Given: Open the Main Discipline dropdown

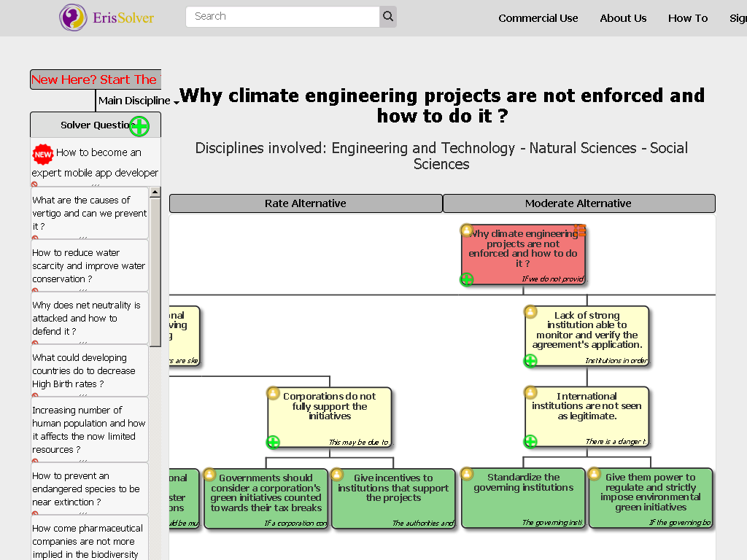Looking at the screenshot, I should point(138,101).
